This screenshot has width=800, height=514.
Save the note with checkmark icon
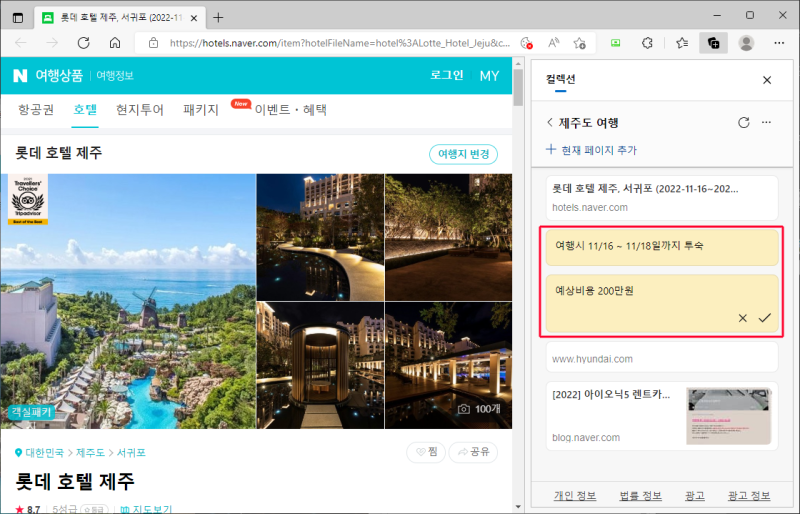(764, 318)
